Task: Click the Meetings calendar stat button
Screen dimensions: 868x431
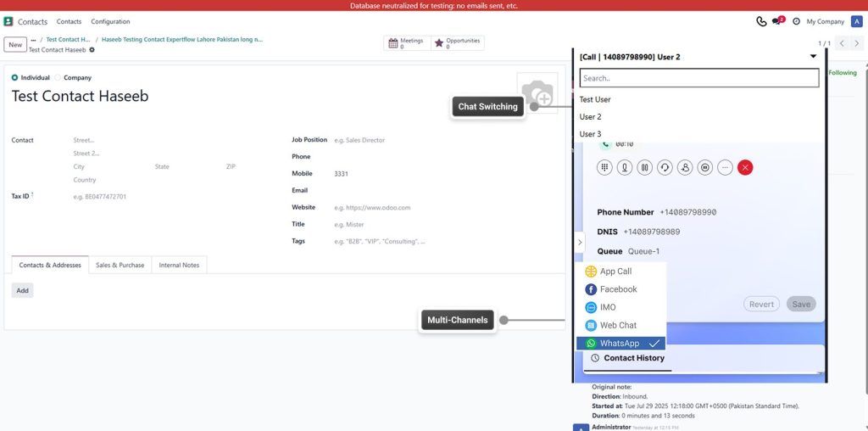Action: pos(406,43)
